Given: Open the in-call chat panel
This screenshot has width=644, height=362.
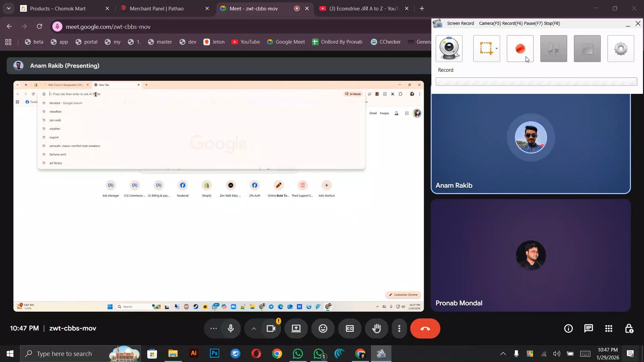Looking at the screenshot, I should click(x=588, y=328).
